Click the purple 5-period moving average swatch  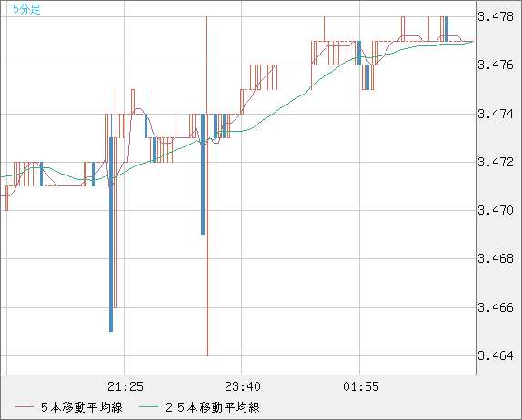pyautogui.click(x=24, y=407)
